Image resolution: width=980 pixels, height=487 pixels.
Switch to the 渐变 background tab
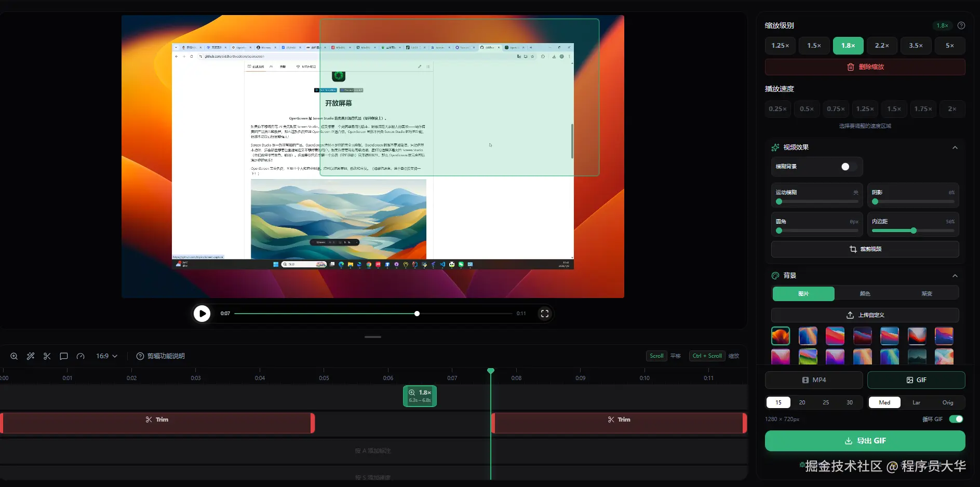927,294
